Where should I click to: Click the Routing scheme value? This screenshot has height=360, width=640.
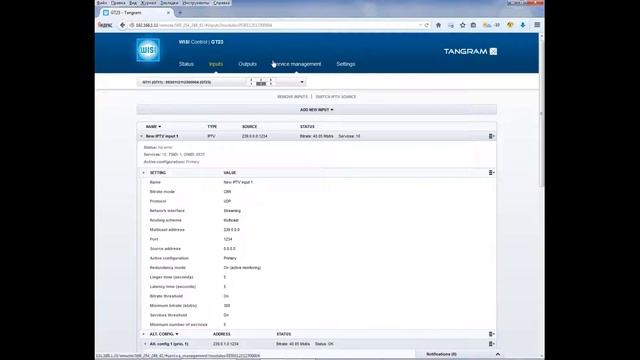pyautogui.click(x=231, y=220)
